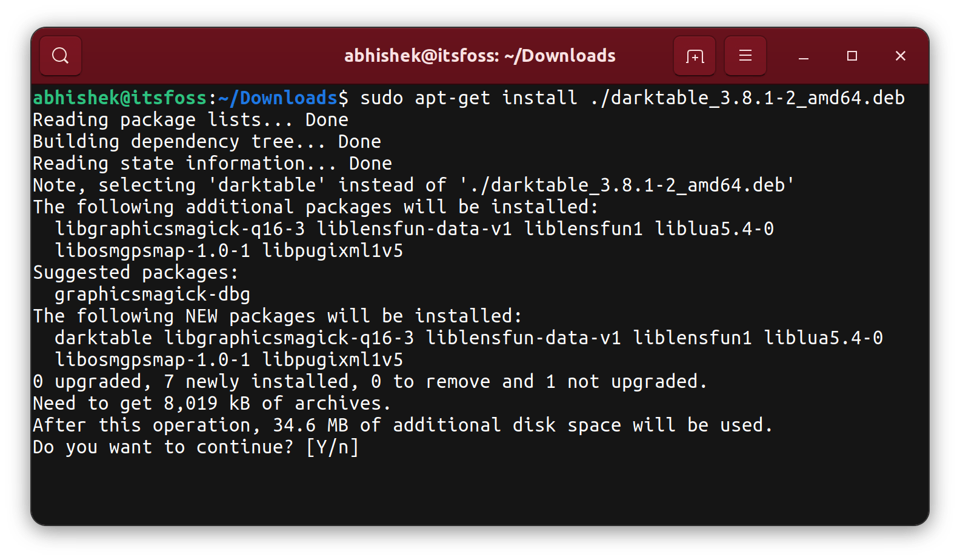Viewport: 960px width, 560px height.
Task: Close the terminal window
Action: (x=901, y=56)
